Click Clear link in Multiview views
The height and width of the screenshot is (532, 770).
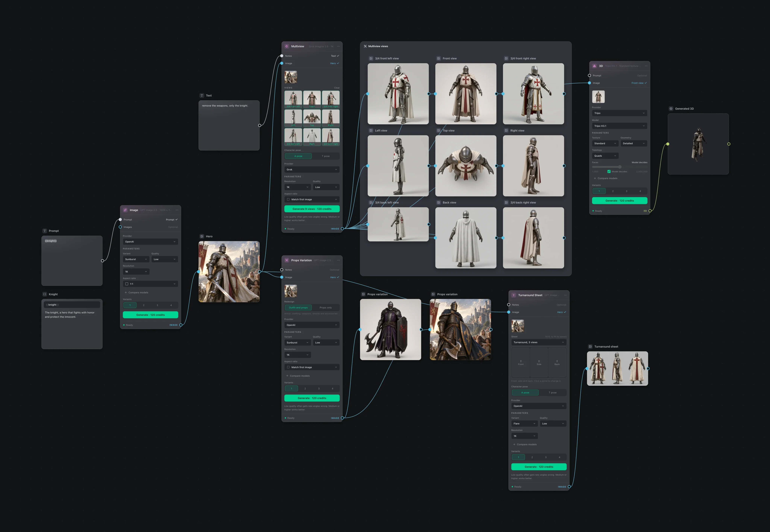click(x=337, y=88)
